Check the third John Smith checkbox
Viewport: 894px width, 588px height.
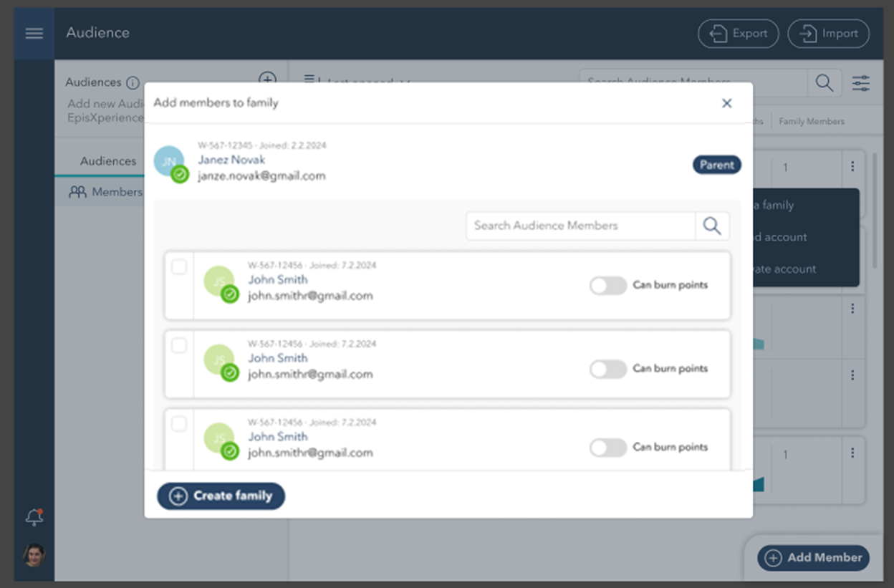tap(179, 424)
